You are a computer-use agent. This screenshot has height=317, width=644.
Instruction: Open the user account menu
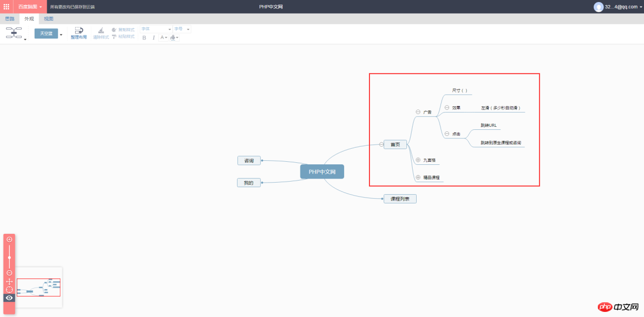[x=618, y=7]
